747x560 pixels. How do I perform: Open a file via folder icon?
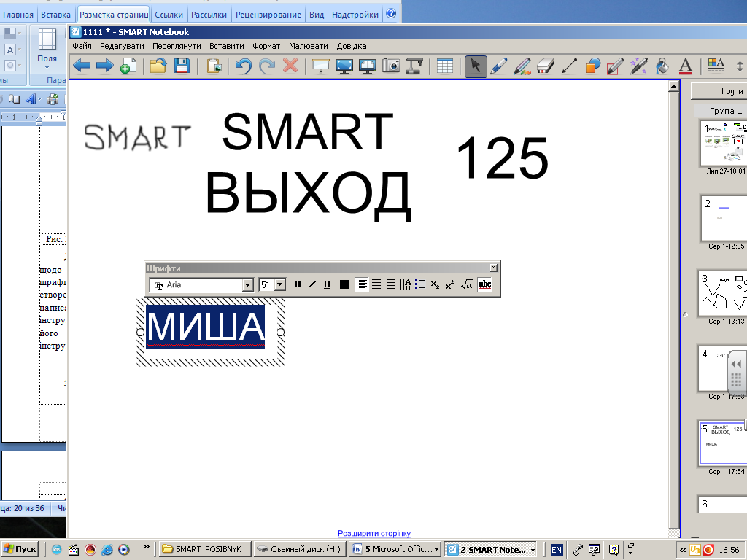point(158,66)
